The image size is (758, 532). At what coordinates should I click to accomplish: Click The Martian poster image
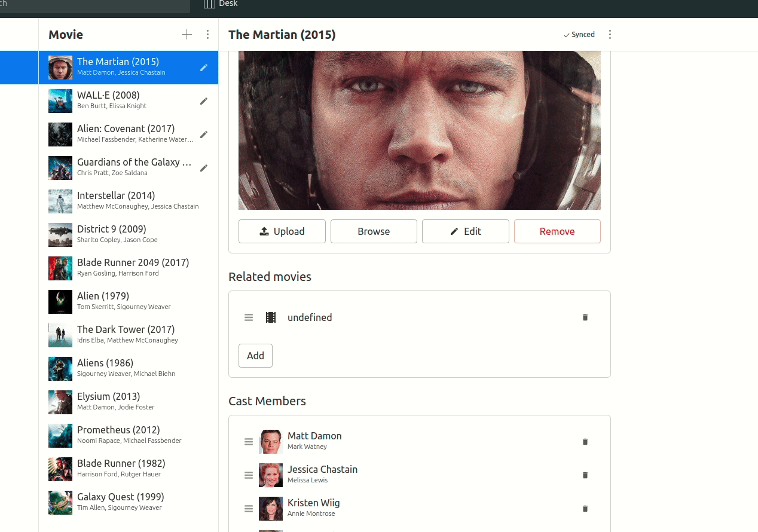tap(420, 130)
